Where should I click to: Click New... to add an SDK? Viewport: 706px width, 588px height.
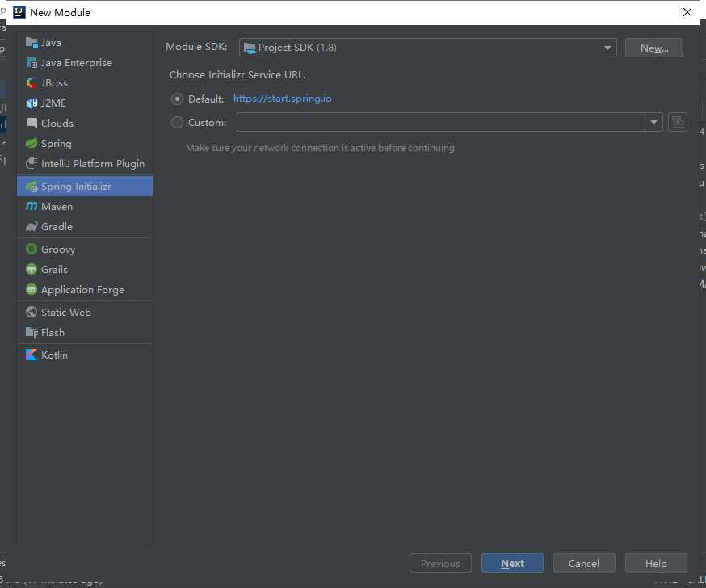coord(654,48)
